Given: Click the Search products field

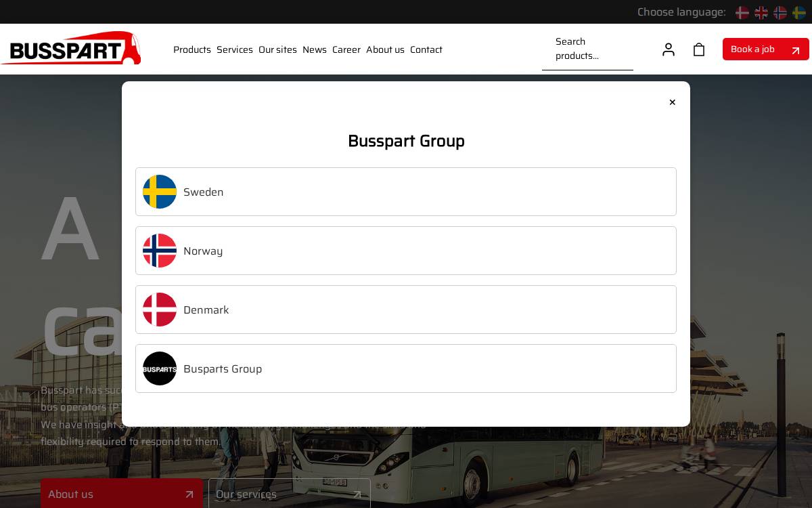Looking at the screenshot, I should [x=587, y=49].
